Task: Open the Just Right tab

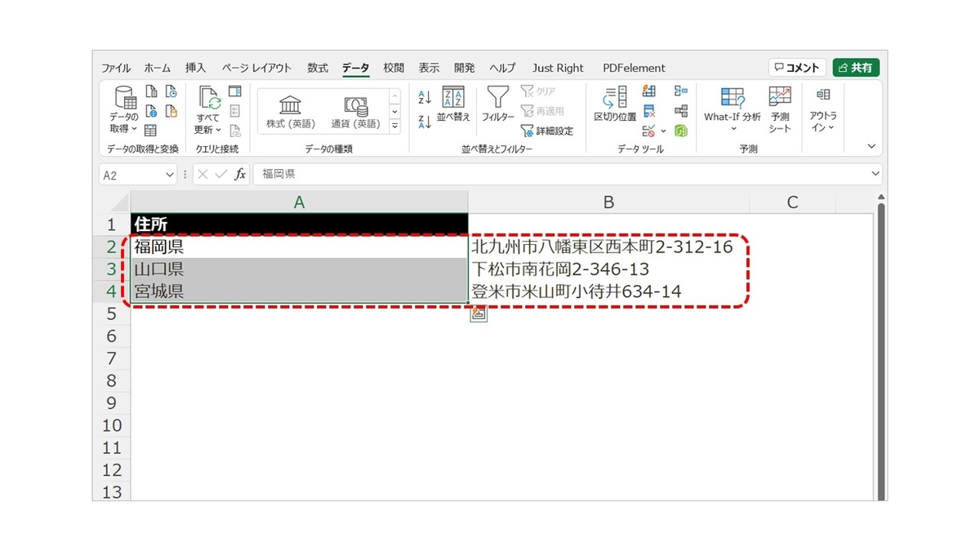Action: [x=558, y=68]
